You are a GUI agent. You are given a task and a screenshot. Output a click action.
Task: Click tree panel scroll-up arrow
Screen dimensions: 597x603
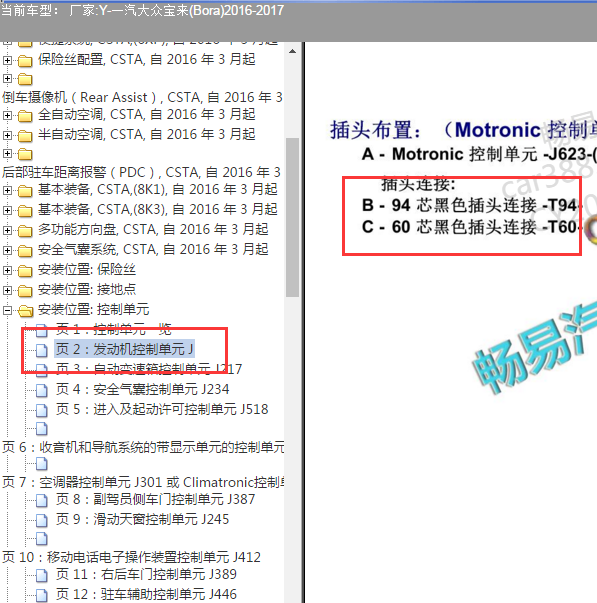tap(292, 51)
